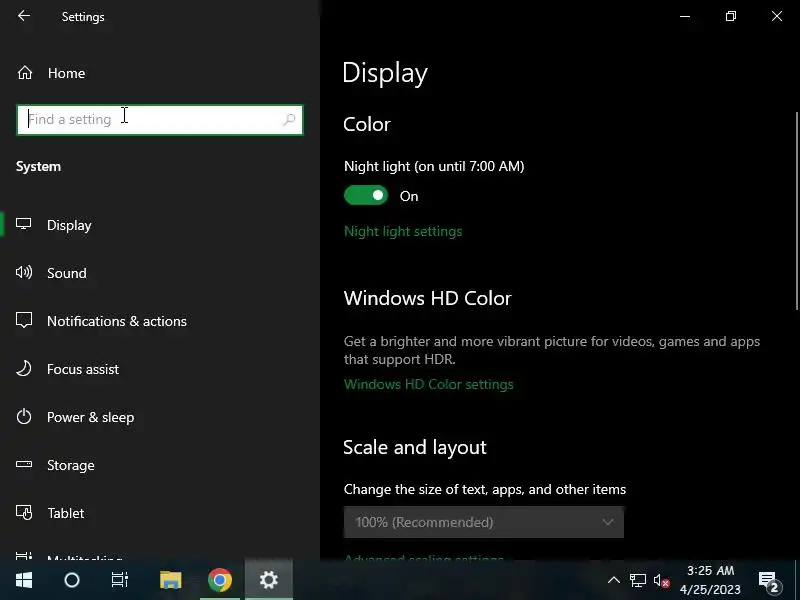Screen dimensions: 800x600
Task: Click the Display monitor icon
Action: pos(23,224)
